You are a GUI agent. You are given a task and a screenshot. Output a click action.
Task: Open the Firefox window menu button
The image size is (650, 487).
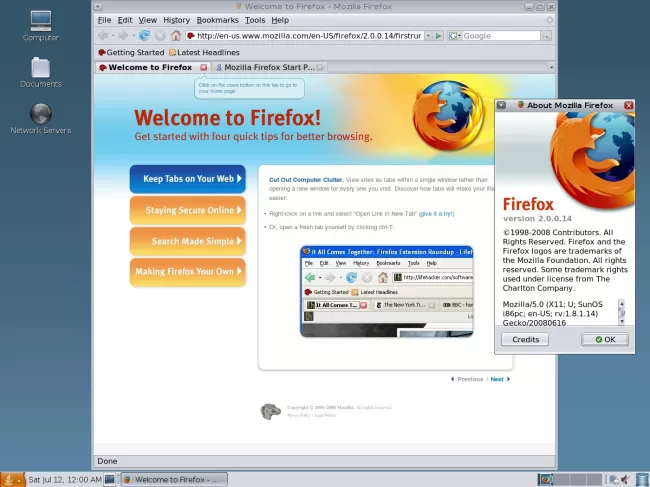point(97,7)
